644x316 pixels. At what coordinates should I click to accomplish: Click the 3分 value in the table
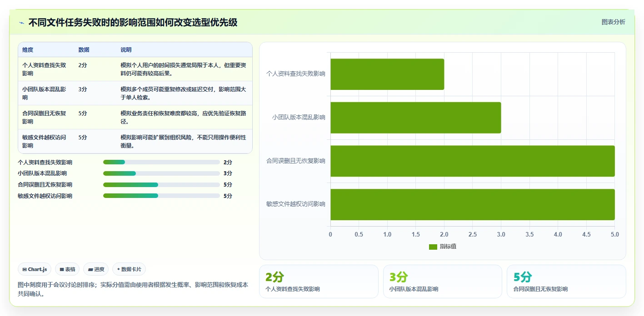point(82,89)
